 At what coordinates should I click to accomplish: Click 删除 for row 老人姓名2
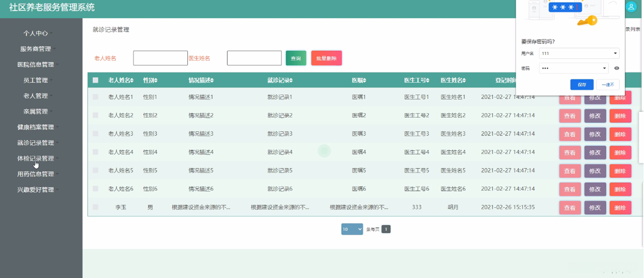point(620,116)
